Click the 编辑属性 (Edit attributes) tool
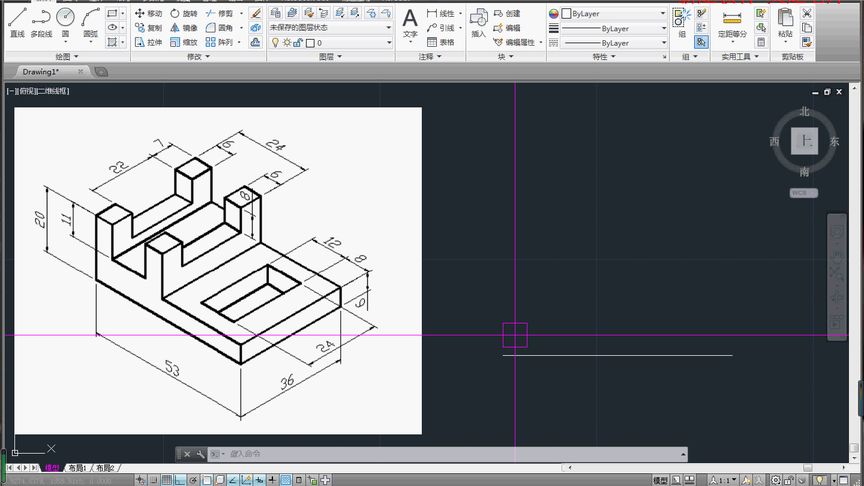Image resolution: width=864 pixels, height=486 pixels. (514, 42)
